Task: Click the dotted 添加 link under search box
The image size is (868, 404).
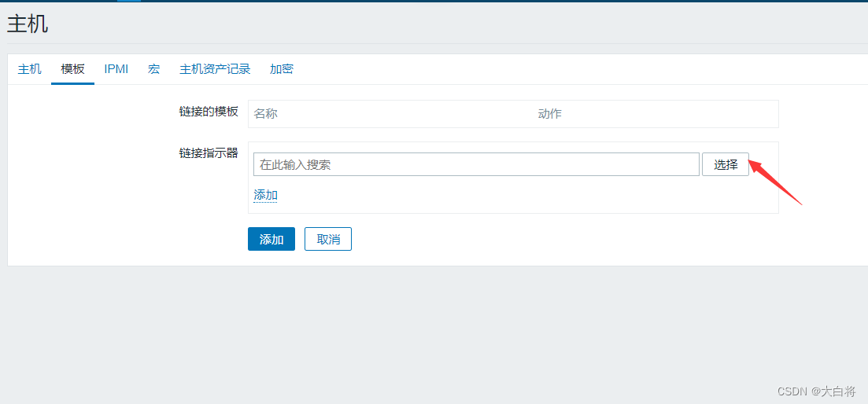Action: click(266, 195)
